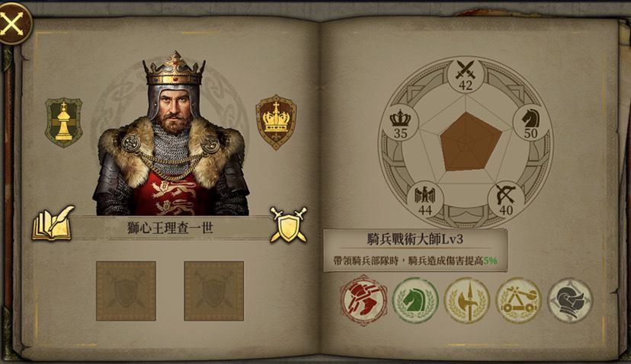
Task: Tap the eagle emblem stat 44
Action: click(425, 200)
